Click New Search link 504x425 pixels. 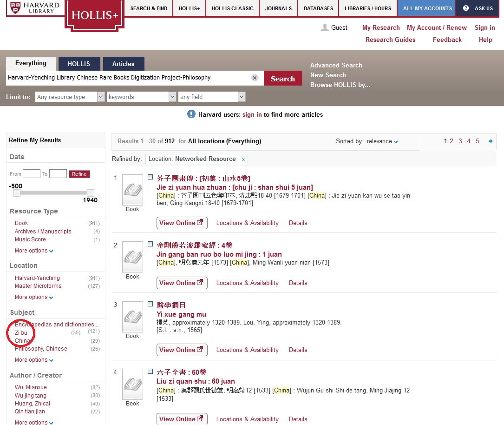tap(328, 75)
